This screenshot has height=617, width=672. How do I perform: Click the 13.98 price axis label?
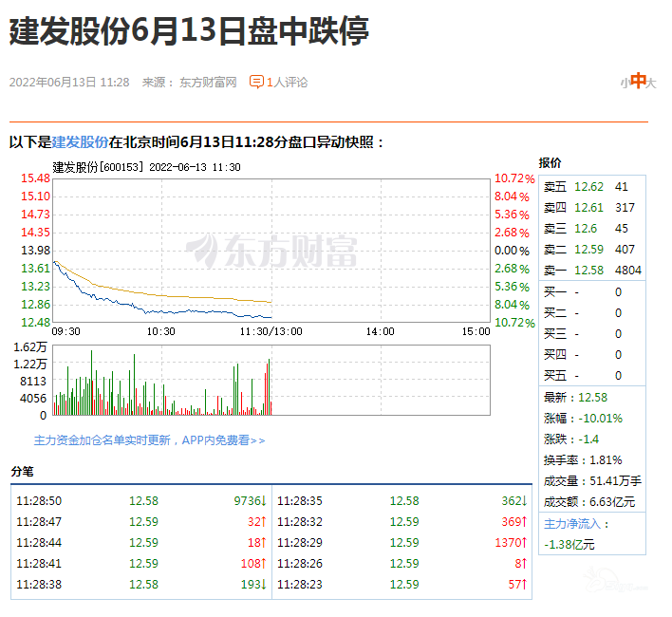35,251
